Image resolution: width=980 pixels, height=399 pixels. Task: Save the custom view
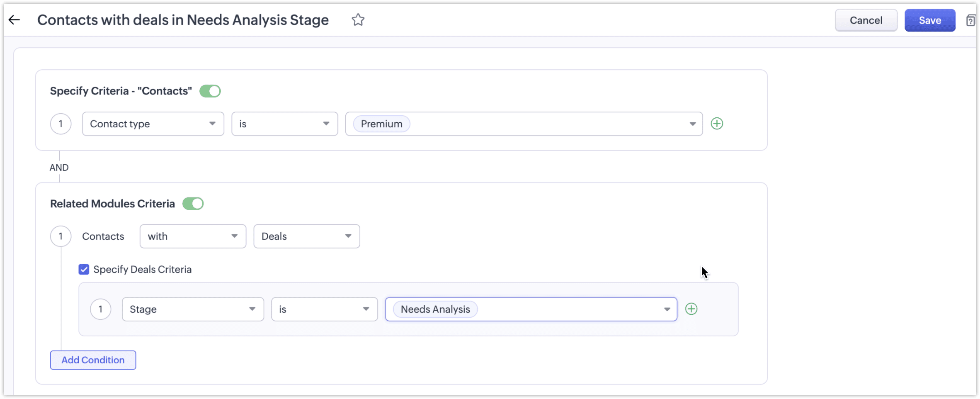pos(929,20)
